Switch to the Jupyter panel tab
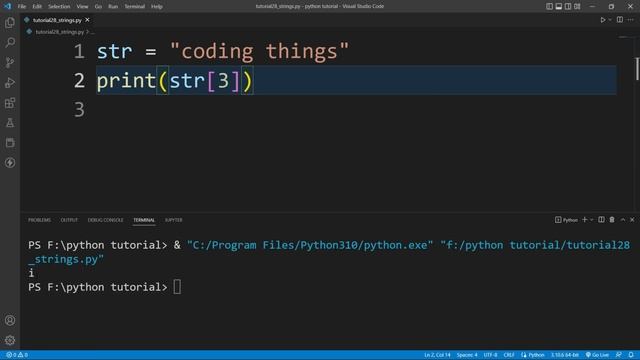This screenshot has width=640, height=360. click(173, 220)
